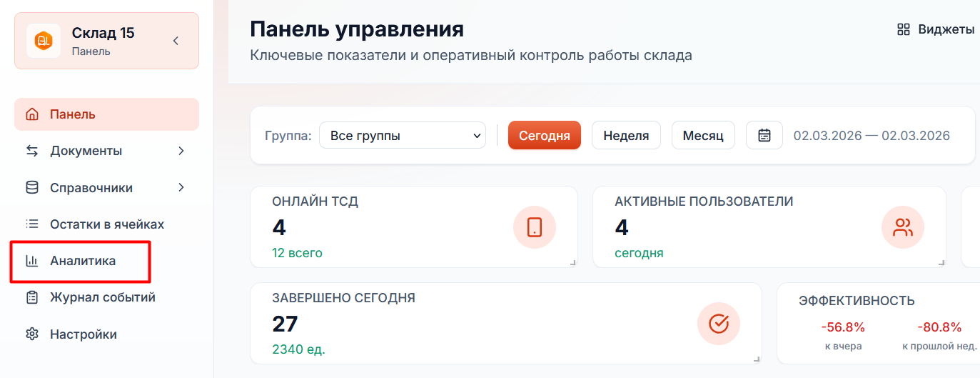The height and width of the screenshot is (378, 980).
Task: Go to the Аналитика section
Action: point(106,261)
